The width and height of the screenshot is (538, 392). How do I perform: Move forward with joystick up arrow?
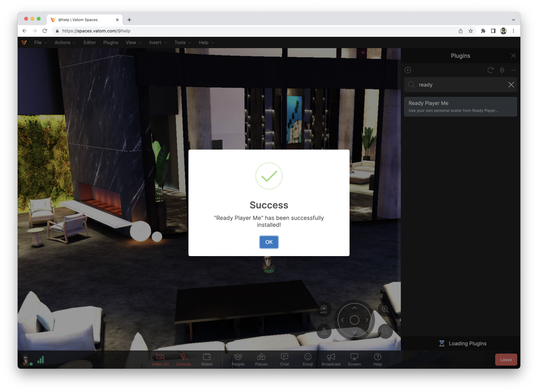click(355, 308)
